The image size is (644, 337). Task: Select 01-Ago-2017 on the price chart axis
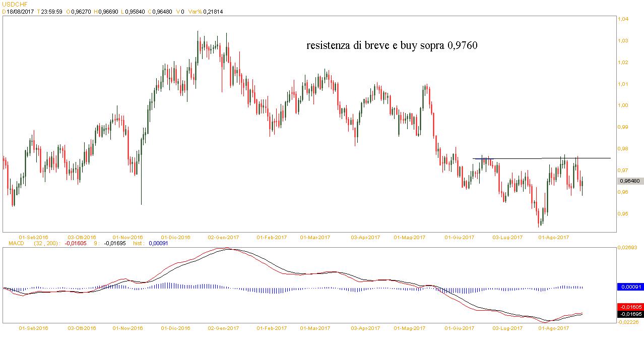pyautogui.click(x=554, y=237)
